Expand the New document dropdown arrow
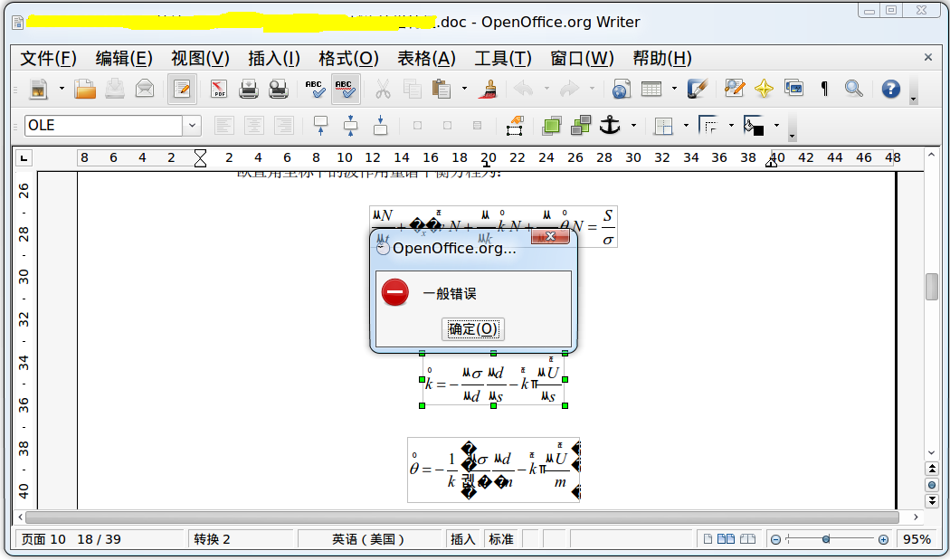The width and height of the screenshot is (950, 560). click(62, 89)
